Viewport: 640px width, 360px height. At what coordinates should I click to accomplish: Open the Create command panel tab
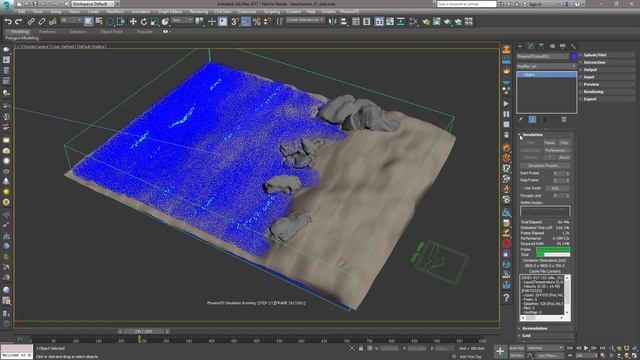click(x=520, y=46)
